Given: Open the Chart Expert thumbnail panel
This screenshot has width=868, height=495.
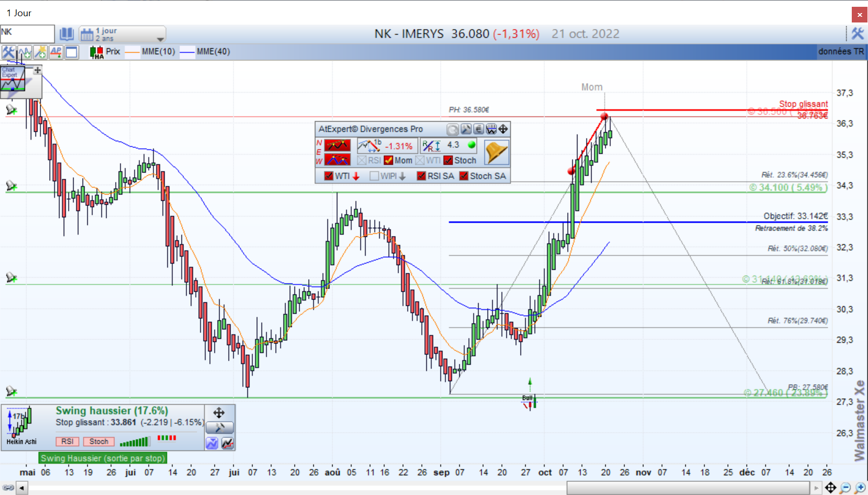Looking at the screenshot, I should 13,79.
